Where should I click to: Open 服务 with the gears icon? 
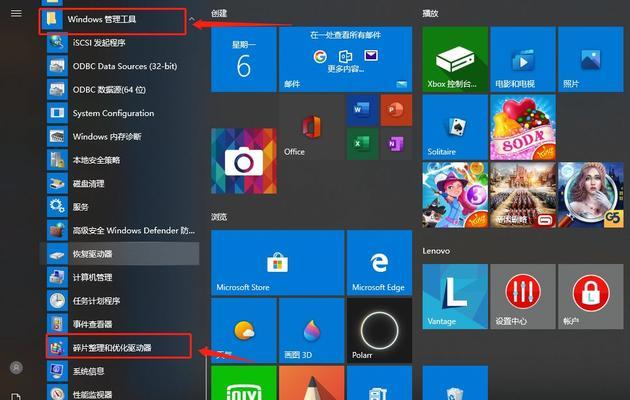coord(121,207)
